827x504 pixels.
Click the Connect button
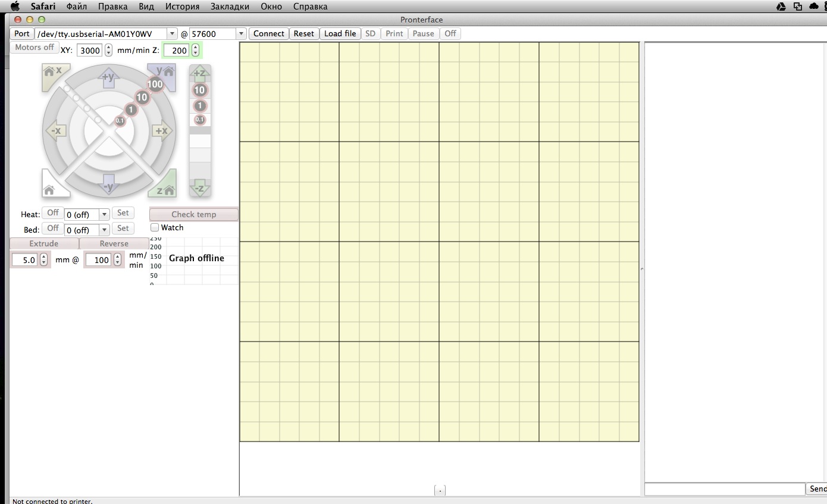268,34
